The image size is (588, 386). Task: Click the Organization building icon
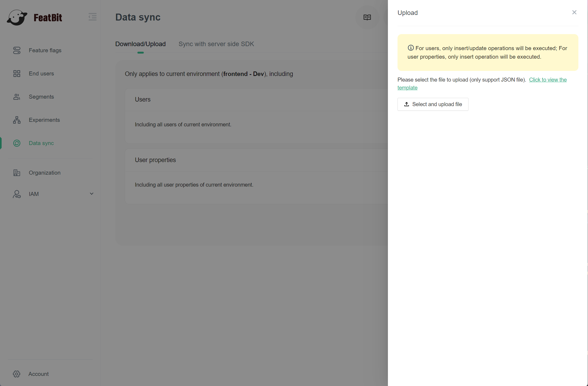17,173
